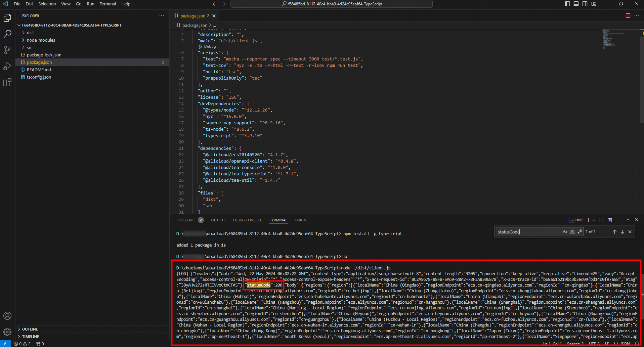Switch to the PORTS panel tab
The height and width of the screenshot is (347, 644).
point(300,220)
